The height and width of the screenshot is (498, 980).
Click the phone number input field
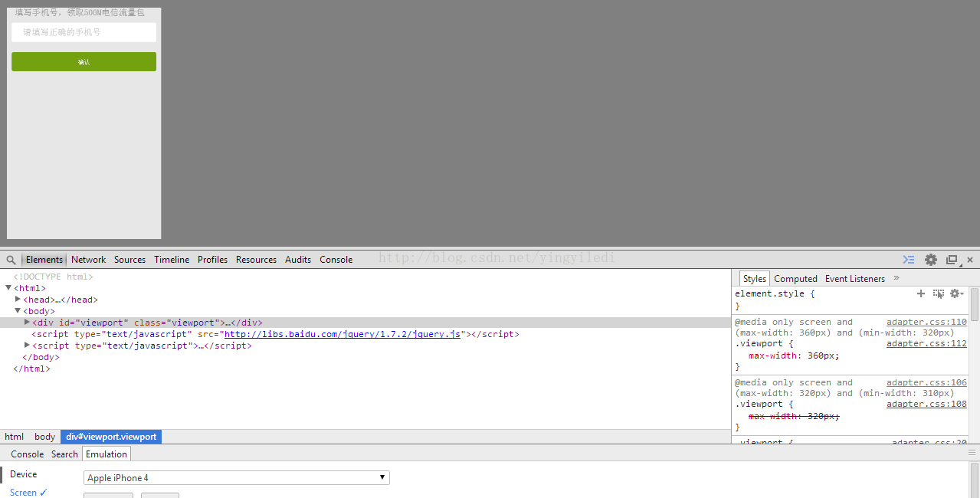(x=84, y=32)
